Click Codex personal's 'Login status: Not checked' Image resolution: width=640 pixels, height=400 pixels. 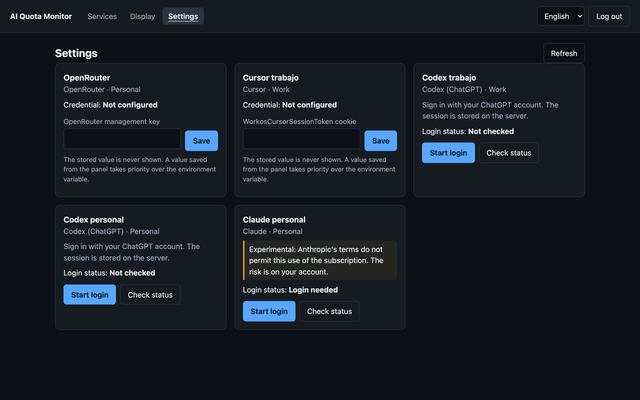(x=109, y=273)
